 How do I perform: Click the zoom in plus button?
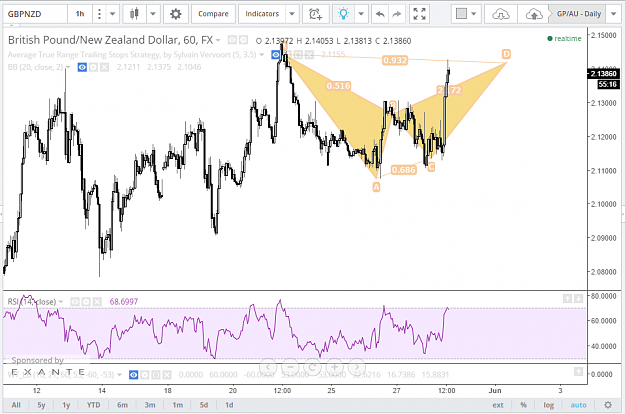[x=335, y=367]
